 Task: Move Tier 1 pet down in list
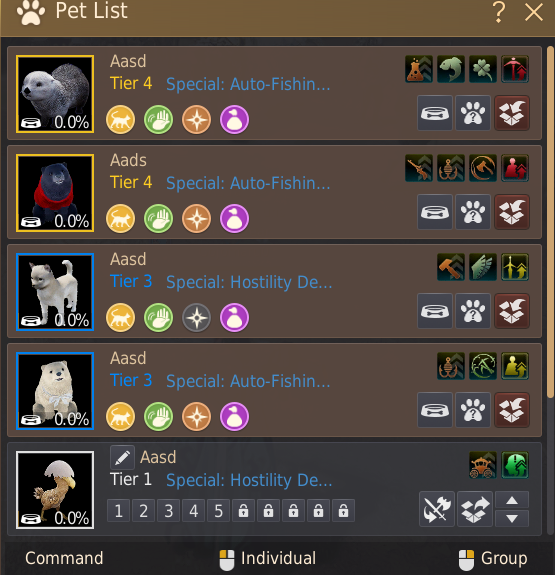pyautogui.click(x=512, y=518)
